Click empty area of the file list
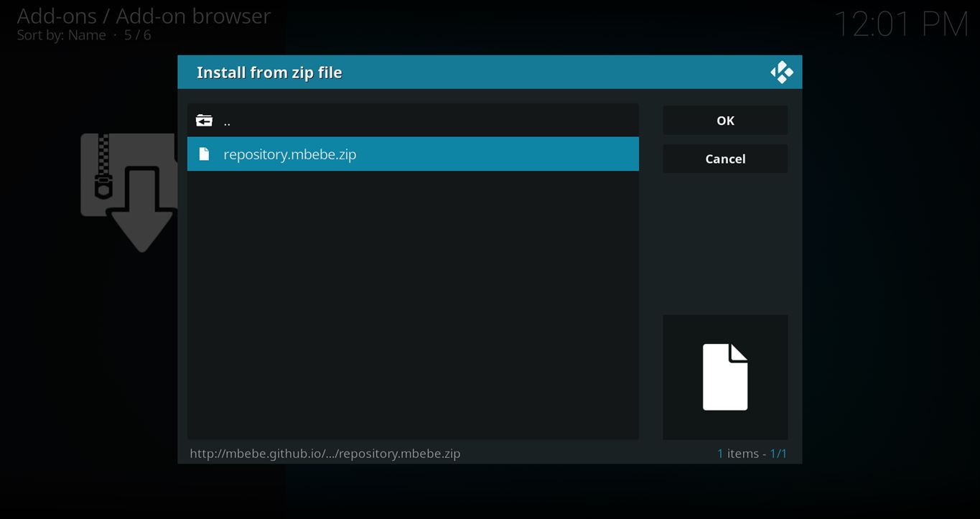980x519 pixels. 413,301
